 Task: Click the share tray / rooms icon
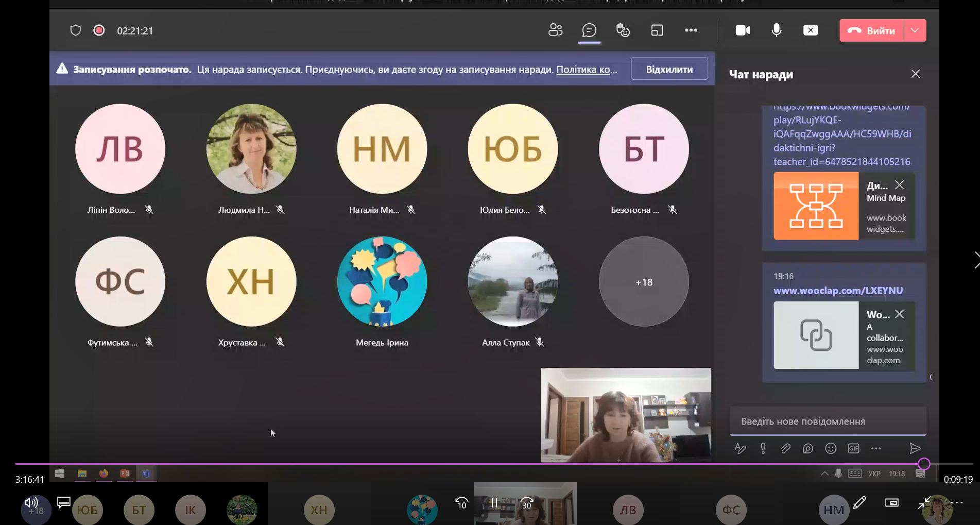point(657,30)
